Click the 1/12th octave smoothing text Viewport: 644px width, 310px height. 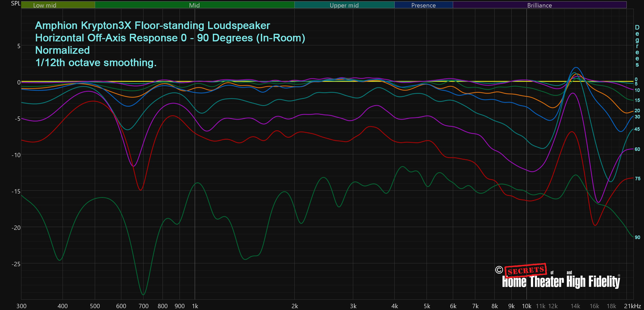96,63
